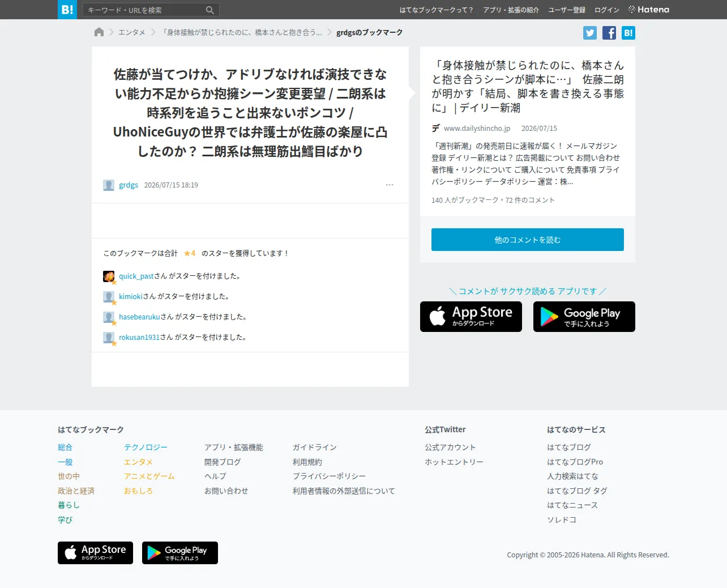Click the B! bookmark share icon
The width and height of the screenshot is (727, 588).
coord(628,33)
